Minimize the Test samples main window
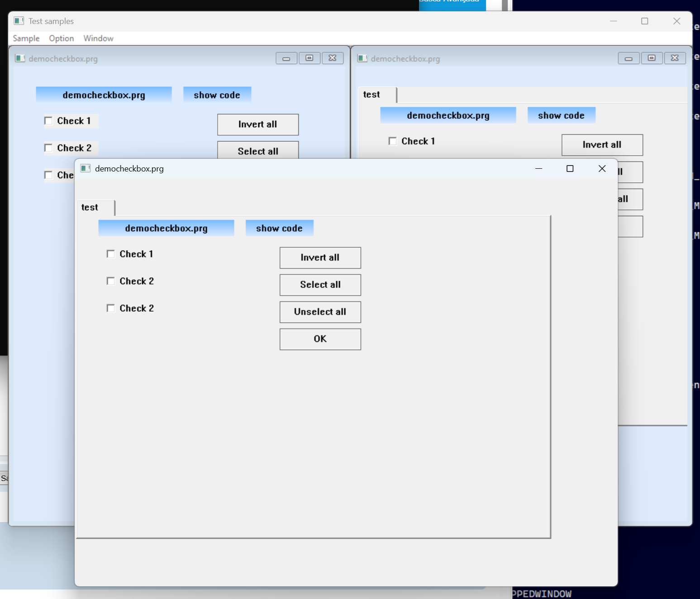Image resolution: width=700 pixels, height=599 pixels. (x=614, y=21)
